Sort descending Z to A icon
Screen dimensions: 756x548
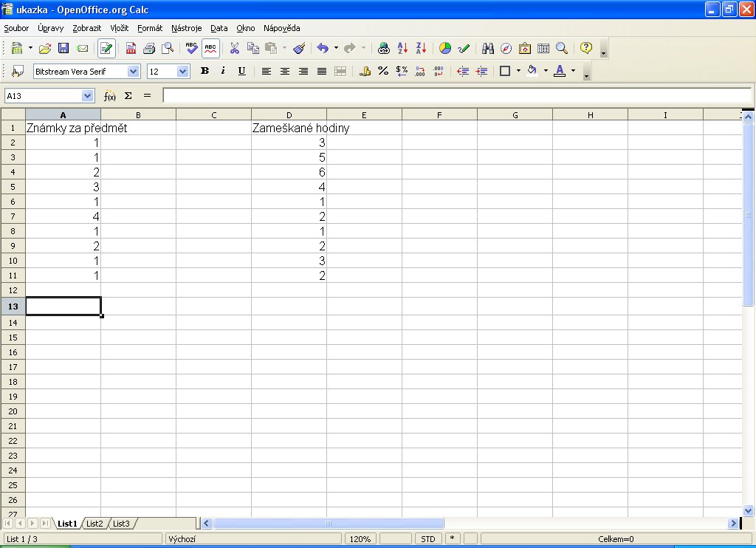point(421,48)
